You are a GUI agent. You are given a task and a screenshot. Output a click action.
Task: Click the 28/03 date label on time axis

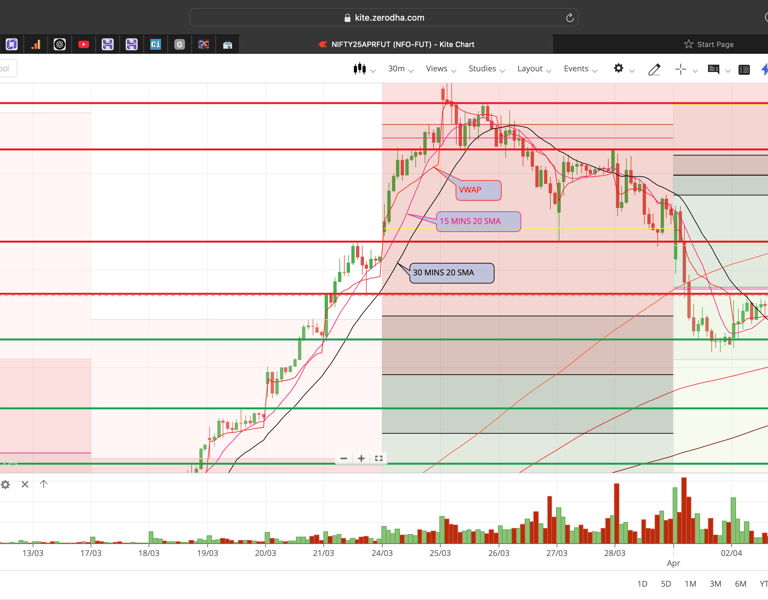615,553
